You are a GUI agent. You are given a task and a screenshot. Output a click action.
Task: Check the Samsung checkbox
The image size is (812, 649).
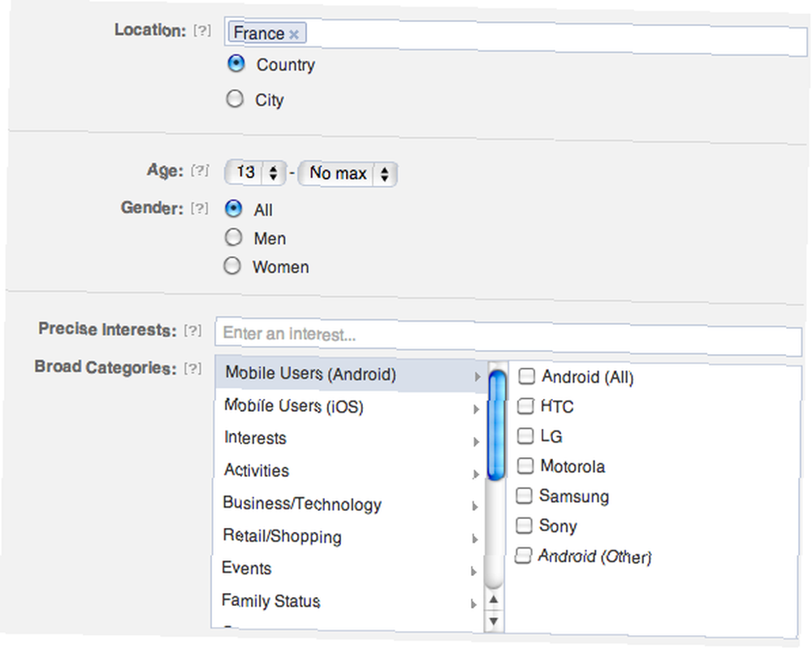(524, 495)
